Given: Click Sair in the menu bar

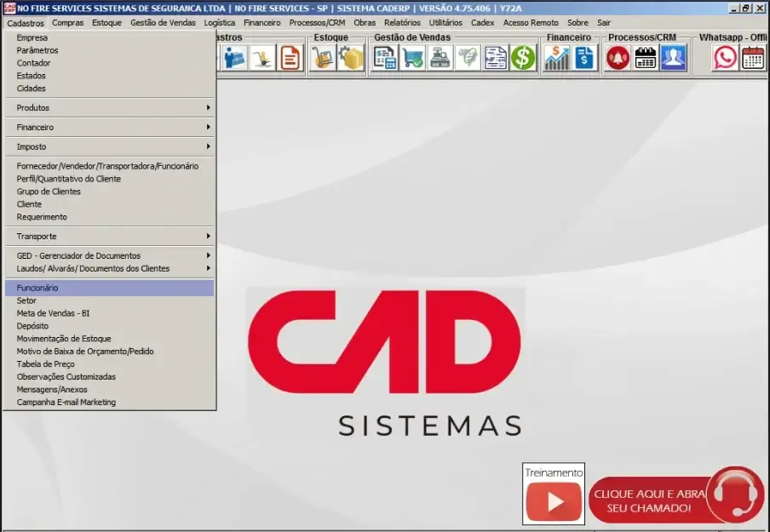Looking at the screenshot, I should pyautogui.click(x=604, y=23).
